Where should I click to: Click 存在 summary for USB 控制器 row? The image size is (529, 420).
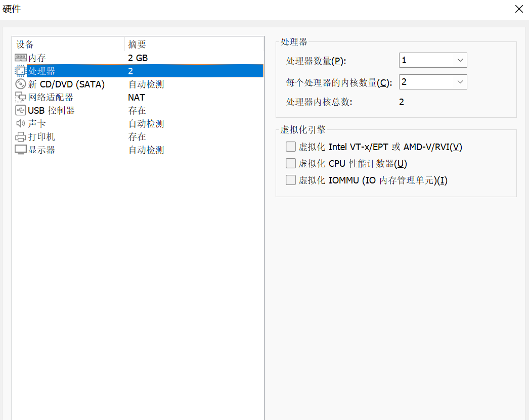pyautogui.click(x=137, y=111)
